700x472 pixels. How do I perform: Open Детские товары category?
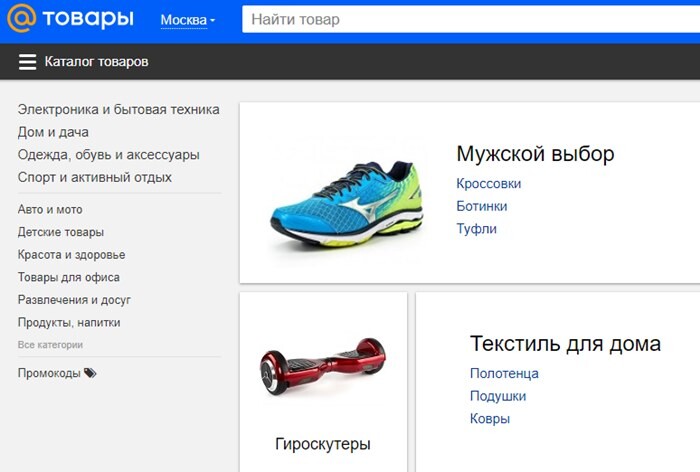61,232
